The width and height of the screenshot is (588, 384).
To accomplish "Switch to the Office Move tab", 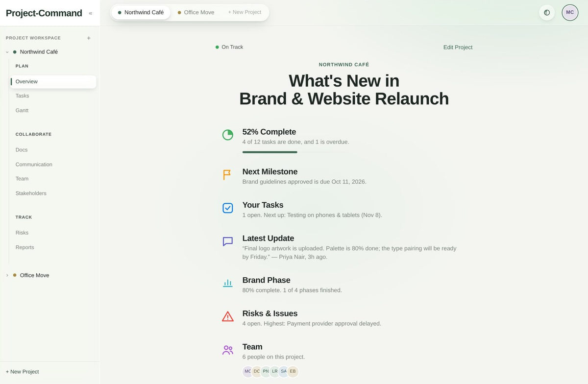I will (x=196, y=12).
